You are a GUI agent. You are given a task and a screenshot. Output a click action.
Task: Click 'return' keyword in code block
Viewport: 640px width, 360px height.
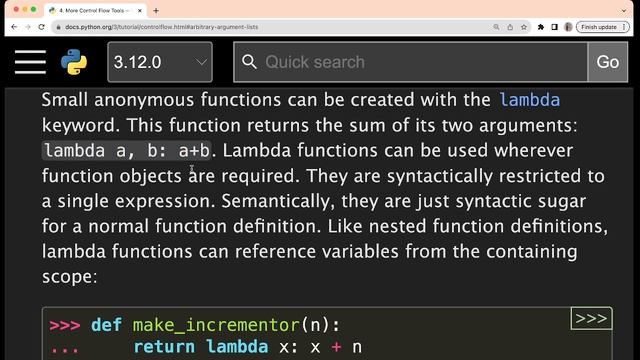coord(164,347)
